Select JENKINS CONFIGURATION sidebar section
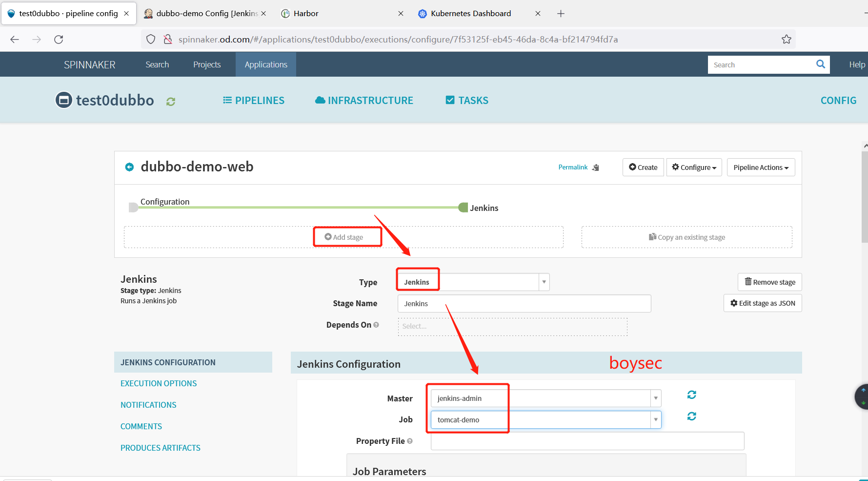Viewport: 868px width, 481px height. (193, 362)
